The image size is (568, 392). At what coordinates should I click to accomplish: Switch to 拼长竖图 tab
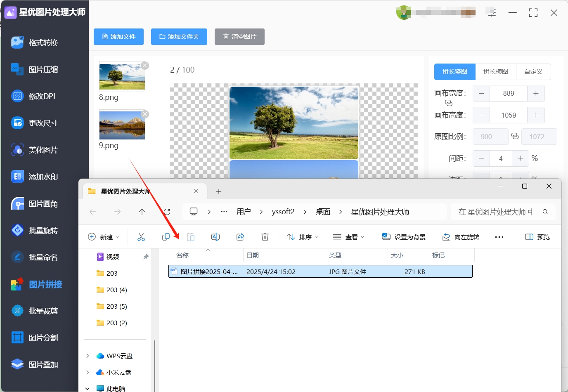click(455, 71)
